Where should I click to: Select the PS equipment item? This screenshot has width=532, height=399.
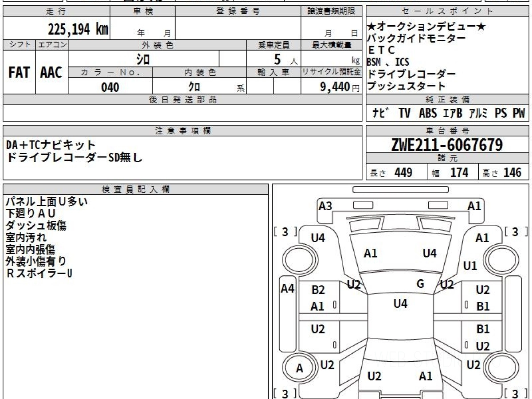(501, 113)
